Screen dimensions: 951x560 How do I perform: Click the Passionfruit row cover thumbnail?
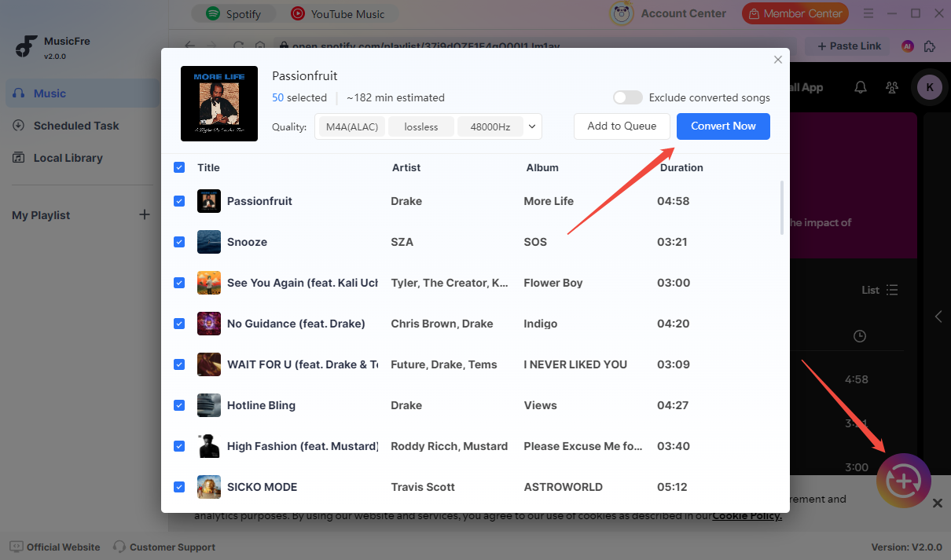click(x=209, y=201)
